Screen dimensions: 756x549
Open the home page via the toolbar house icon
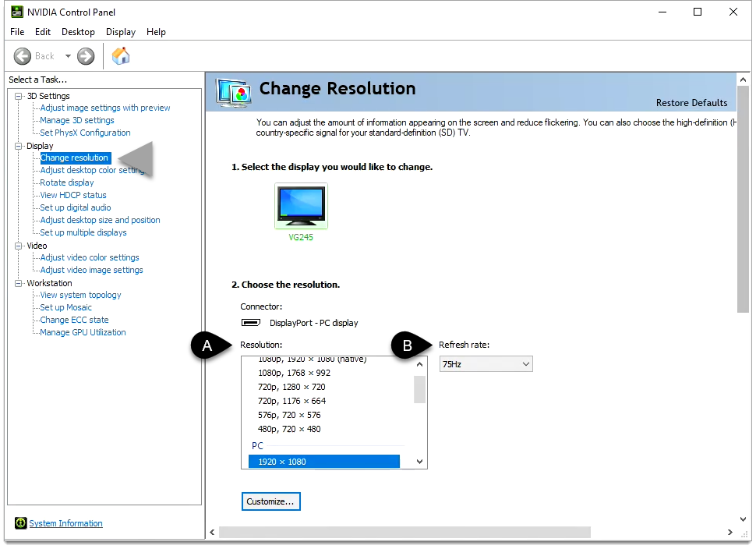click(x=121, y=55)
